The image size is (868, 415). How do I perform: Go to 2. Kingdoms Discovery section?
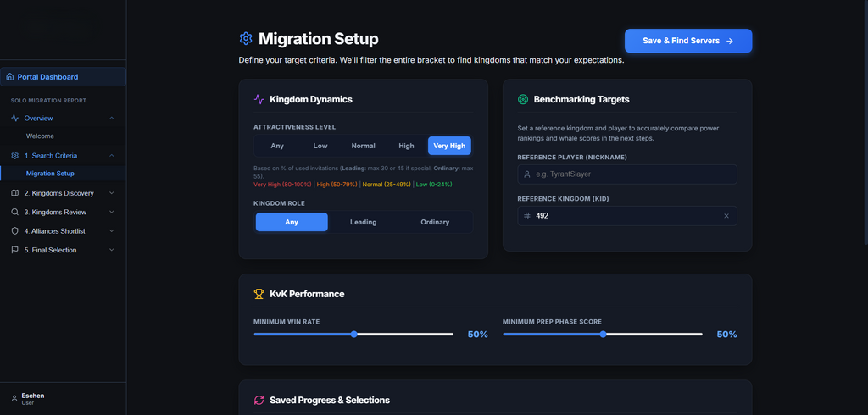click(63, 193)
